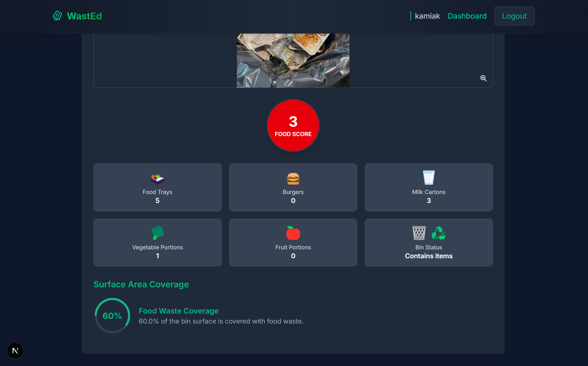Click the broccoli vegetable icon
The image size is (588, 366).
click(x=157, y=233)
